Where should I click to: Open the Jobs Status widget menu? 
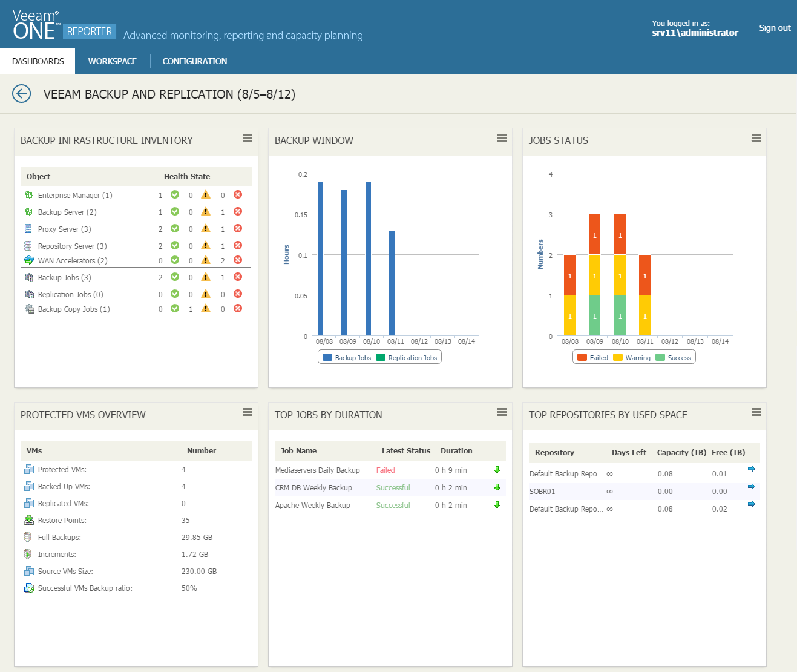(x=756, y=138)
